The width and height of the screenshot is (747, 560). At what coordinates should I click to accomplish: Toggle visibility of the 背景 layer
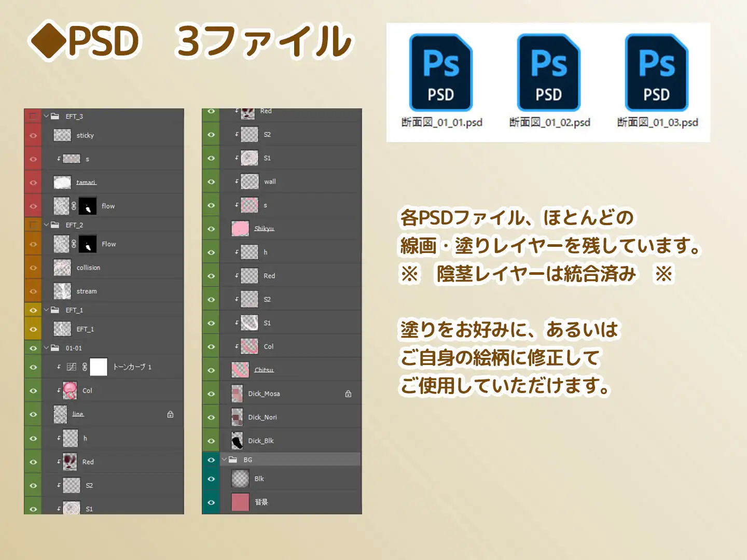[x=211, y=502]
